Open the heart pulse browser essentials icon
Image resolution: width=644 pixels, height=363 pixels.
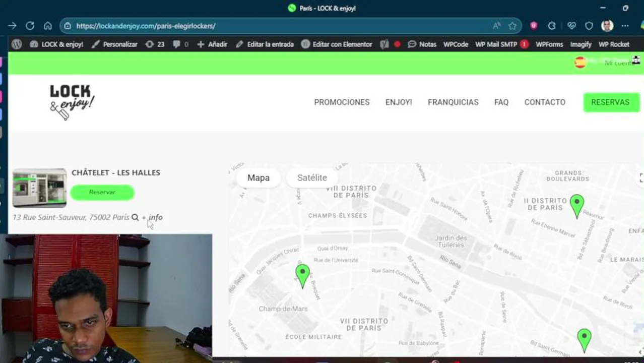click(571, 26)
